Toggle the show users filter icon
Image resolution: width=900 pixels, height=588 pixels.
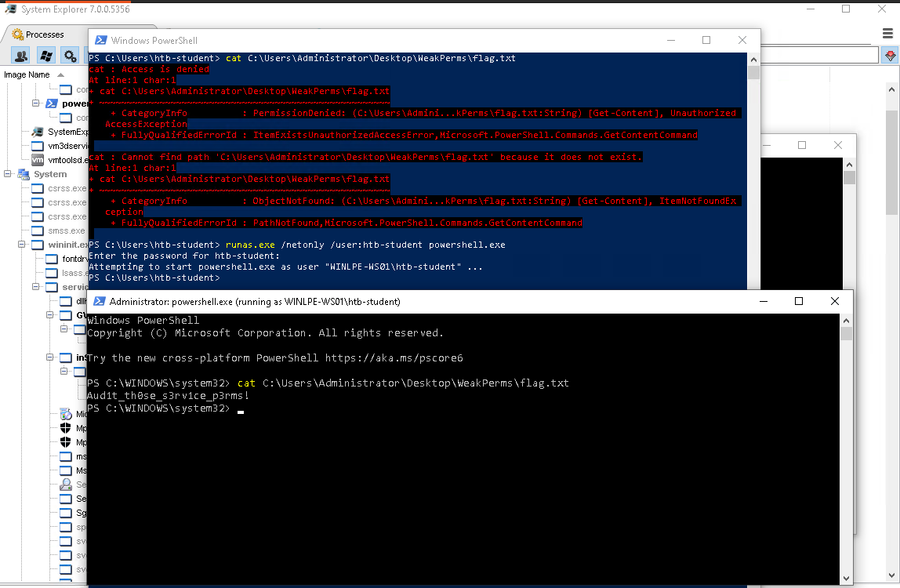[21, 56]
